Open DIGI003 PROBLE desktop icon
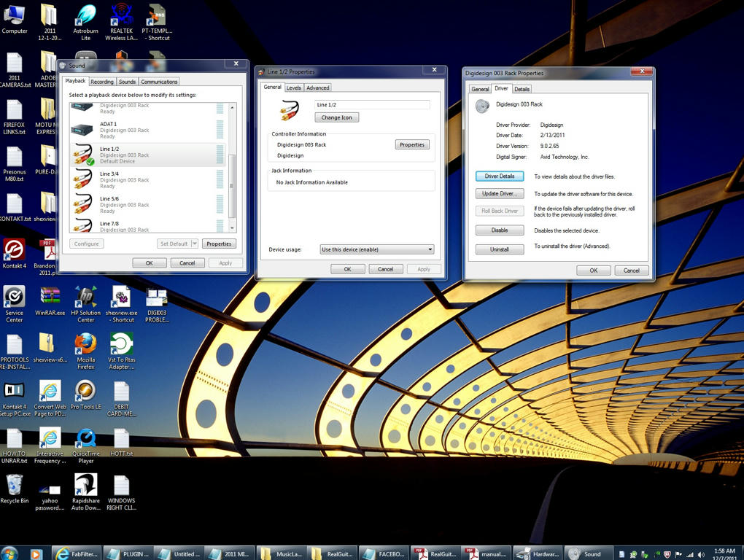 pyautogui.click(x=157, y=304)
